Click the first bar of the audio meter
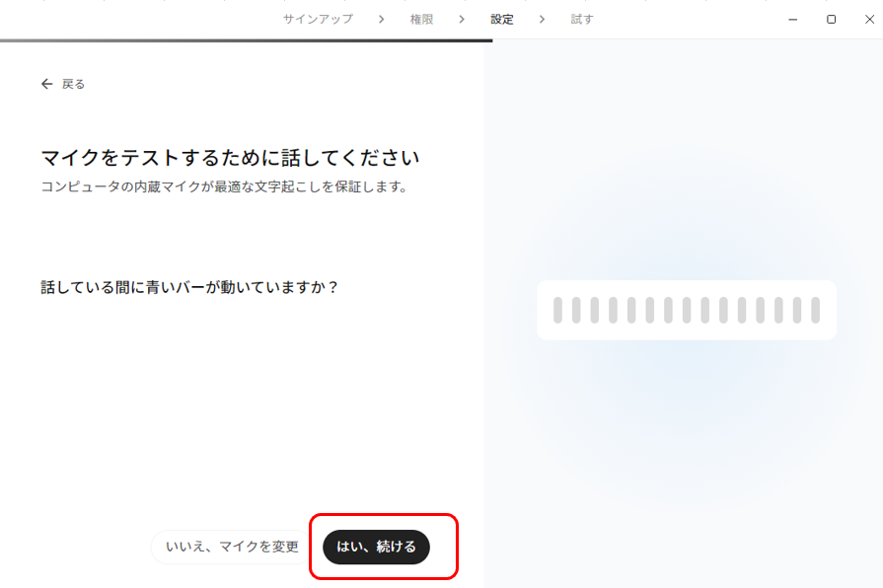The image size is (883, 588). tap(557, 311)
